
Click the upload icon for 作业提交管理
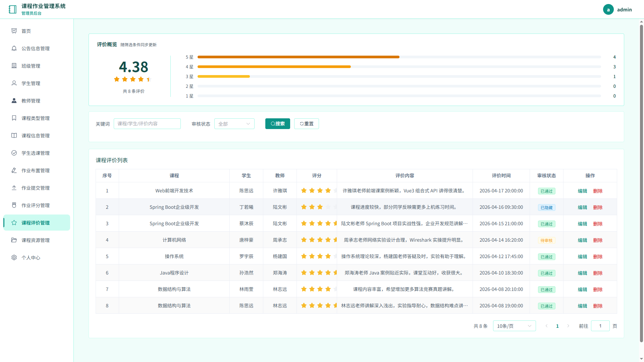(x=14, y=188)
